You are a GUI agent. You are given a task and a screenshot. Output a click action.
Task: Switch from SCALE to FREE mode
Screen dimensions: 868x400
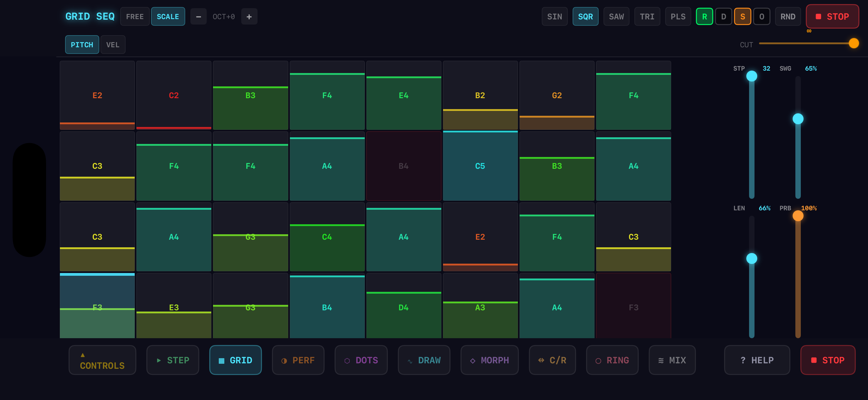click(135, 16)
